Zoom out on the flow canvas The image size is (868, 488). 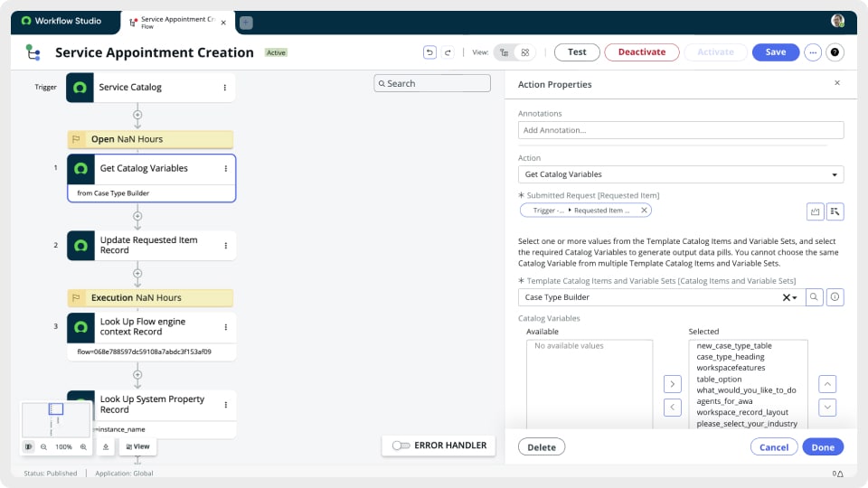pos(43,446)
